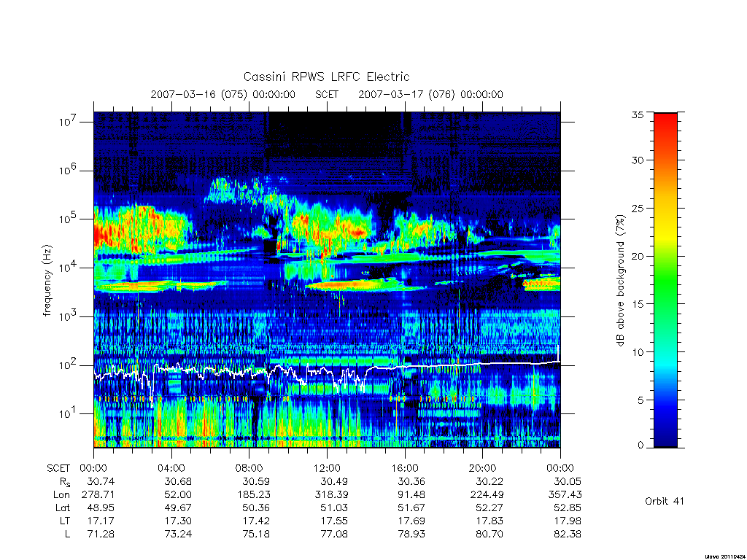747x560 pixels.
Task: Click the Lon value 357.43
Action: pos(565,495)
